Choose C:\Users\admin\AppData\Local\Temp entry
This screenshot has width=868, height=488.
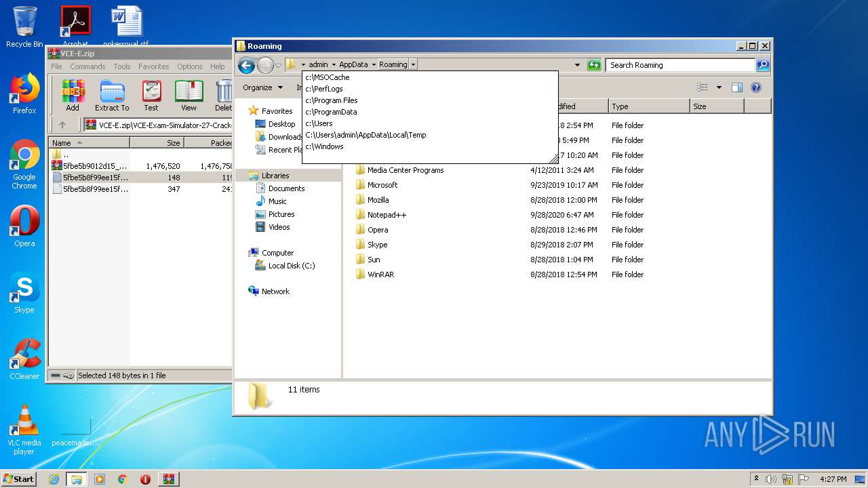pyautogui.click(x=430, y=135)
